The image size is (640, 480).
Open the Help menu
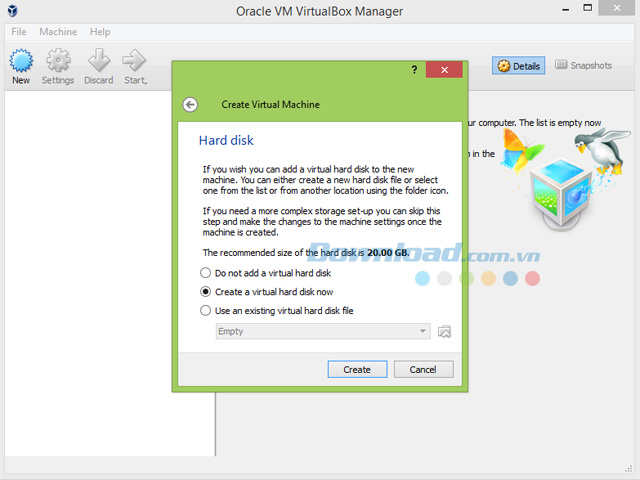[100, 32]
